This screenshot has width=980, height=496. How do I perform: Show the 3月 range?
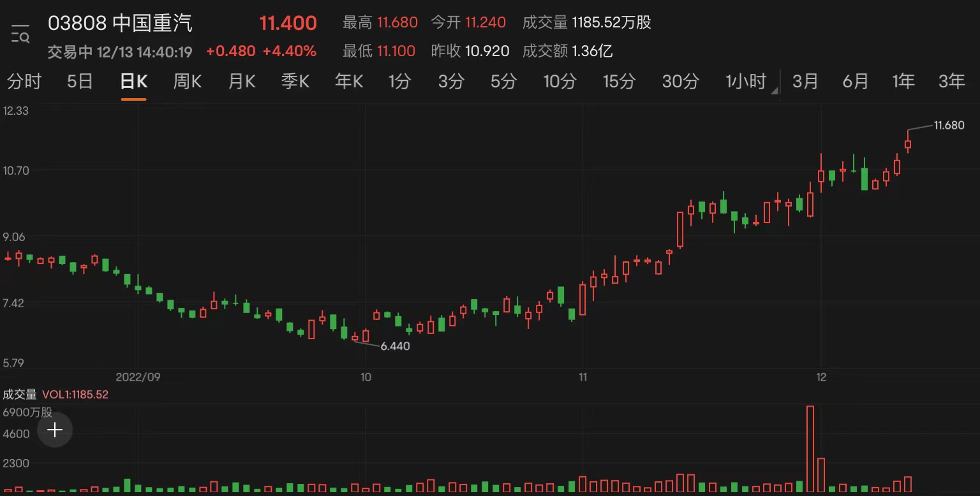[805, 82]
